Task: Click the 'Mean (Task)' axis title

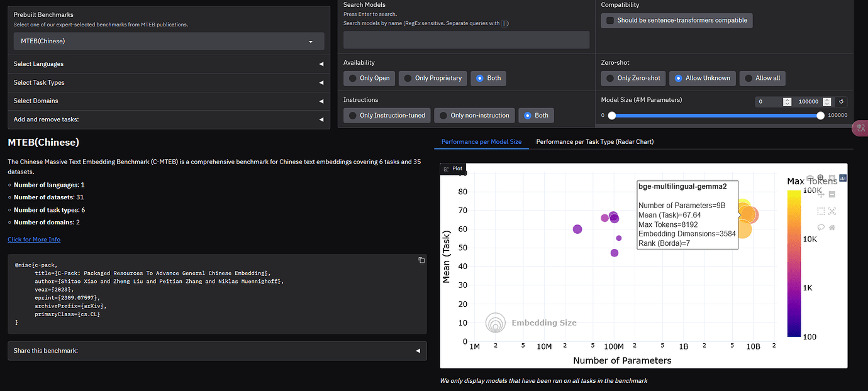Action: (x=447, y=256)
